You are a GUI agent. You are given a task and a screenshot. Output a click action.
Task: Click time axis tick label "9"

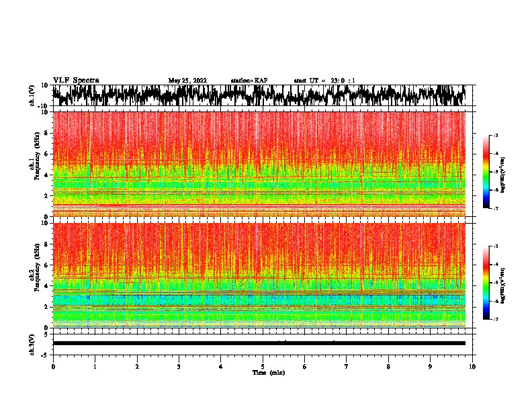[430, 367]
